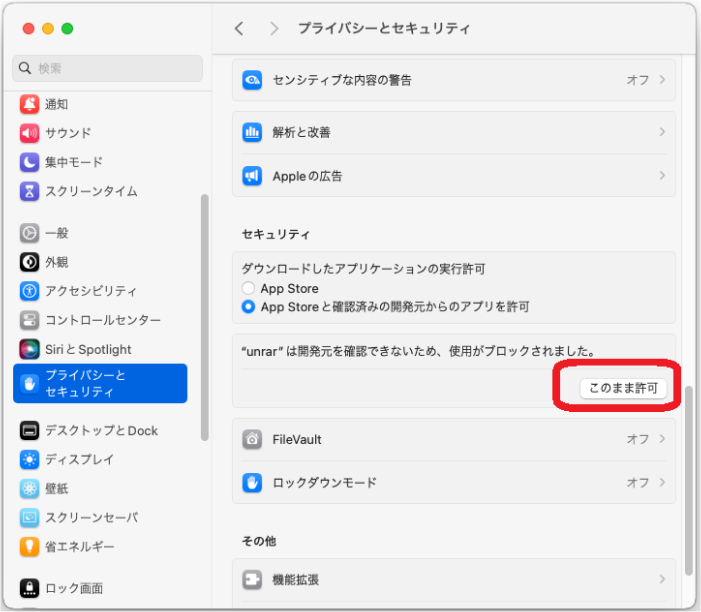Click the アクセシビリティ icon

click(30, 291)
